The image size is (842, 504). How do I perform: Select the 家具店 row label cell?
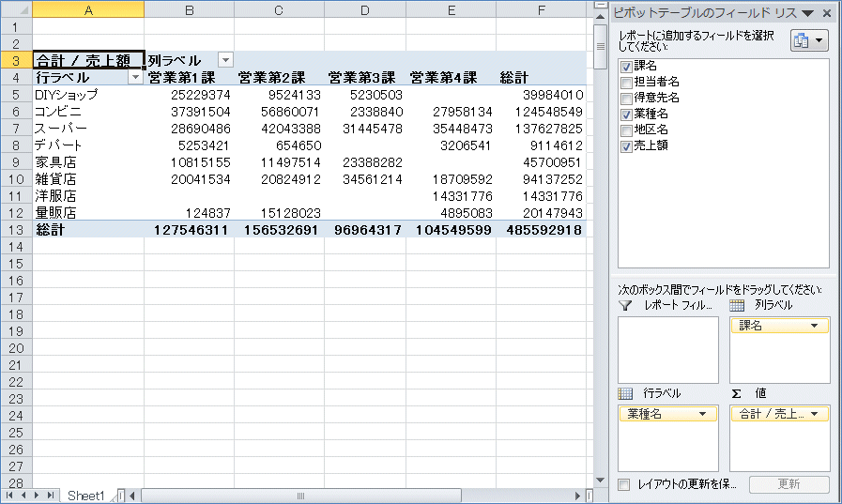coord(88,162)
